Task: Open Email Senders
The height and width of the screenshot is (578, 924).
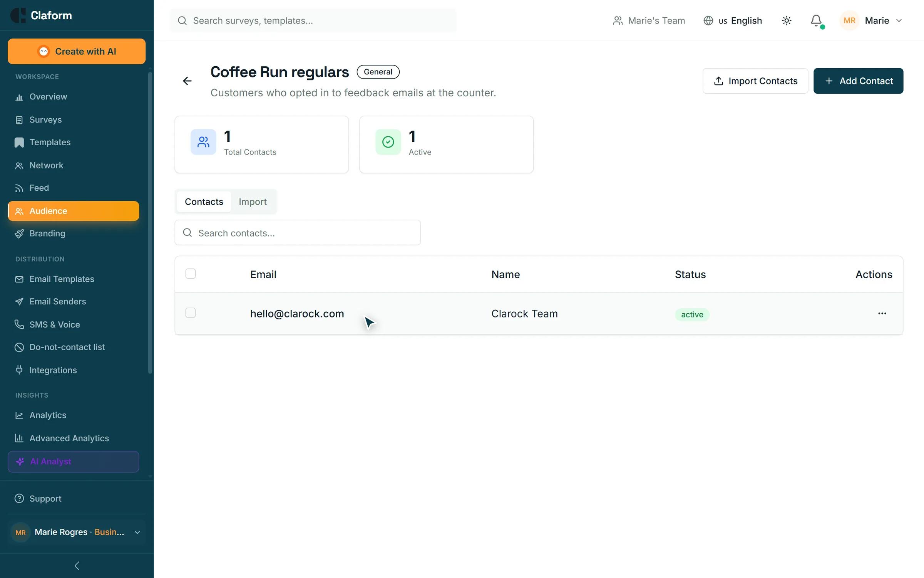Action: click(x=73, y=301)
